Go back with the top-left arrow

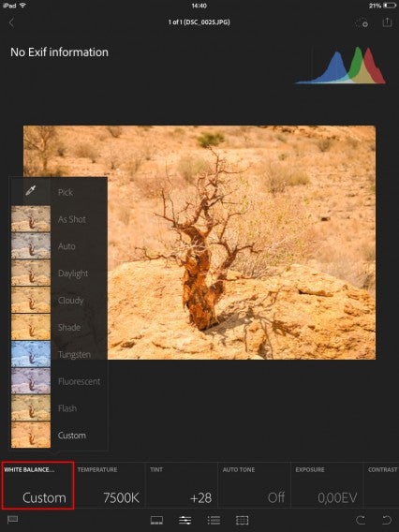[x=11, y=22]
